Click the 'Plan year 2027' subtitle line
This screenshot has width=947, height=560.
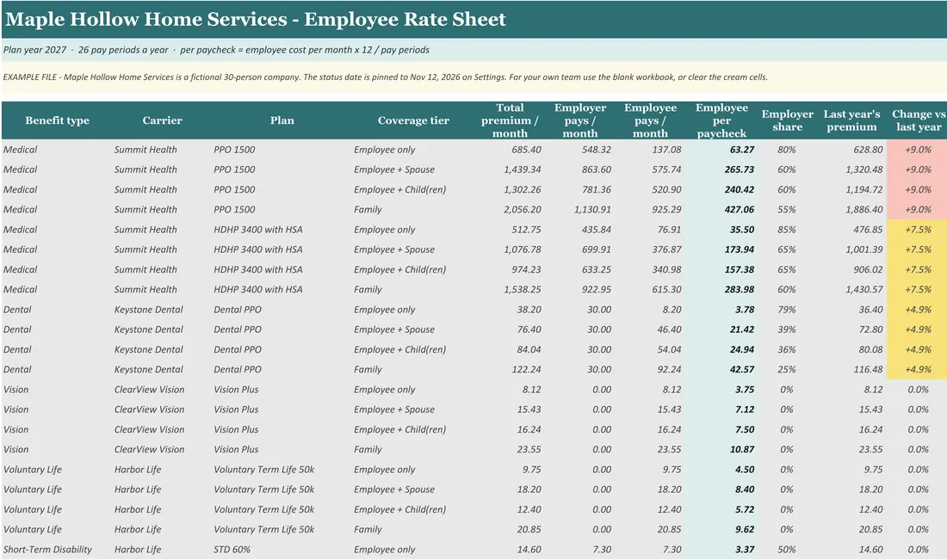point(216,50)
